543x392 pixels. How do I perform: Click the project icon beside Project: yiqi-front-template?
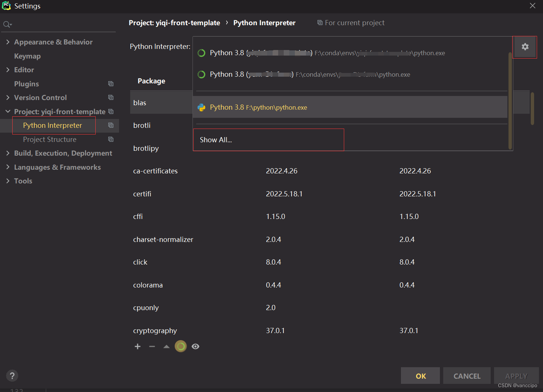[x=111, y=112]
